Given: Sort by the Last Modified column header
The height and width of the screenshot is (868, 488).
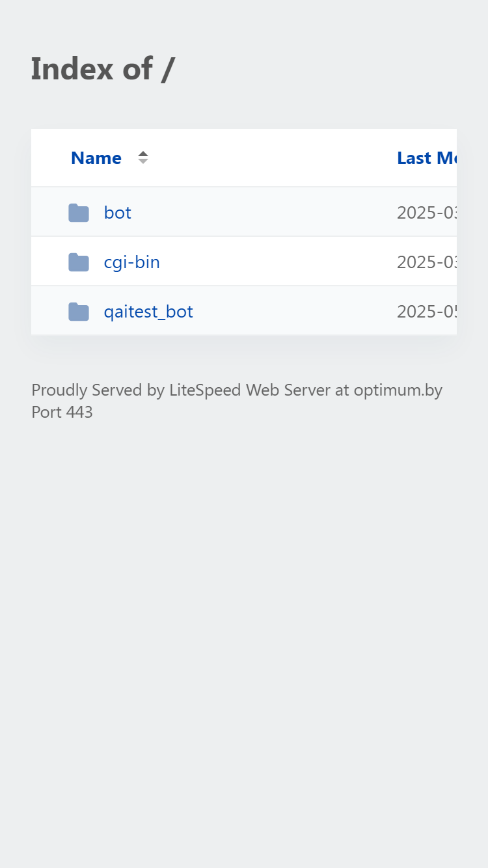Looking at the screenshot, I should pos(427,158).
